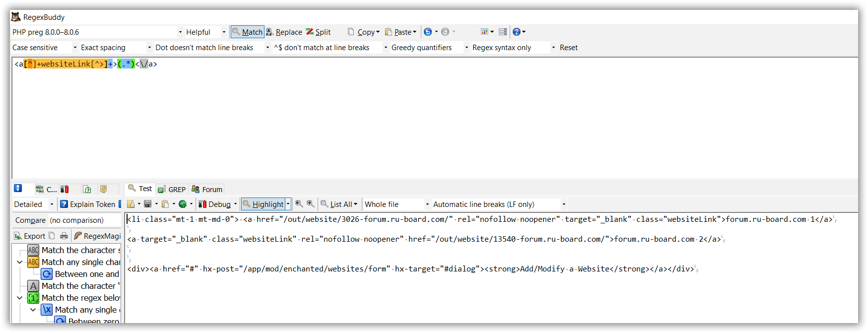This screenshot has width=868, height=333.
Task: Click the Explain Token button
Action: [x=88, y=204]
